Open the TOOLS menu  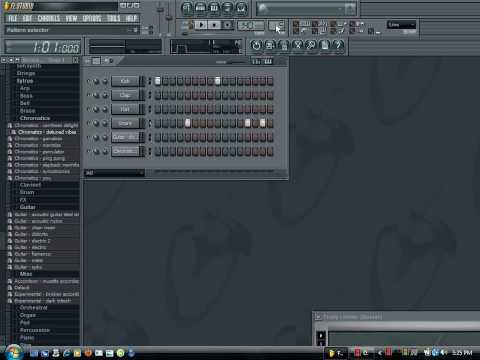tap(113, 18)
